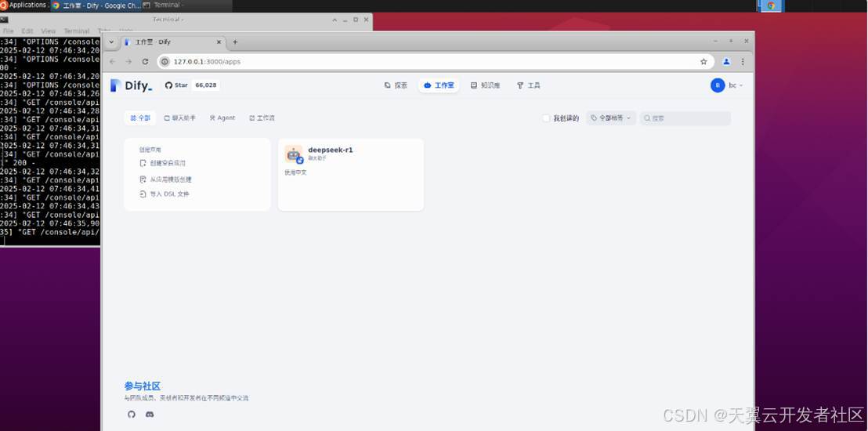
Task: Open the View menu in Terminal window
Action: 48,31
